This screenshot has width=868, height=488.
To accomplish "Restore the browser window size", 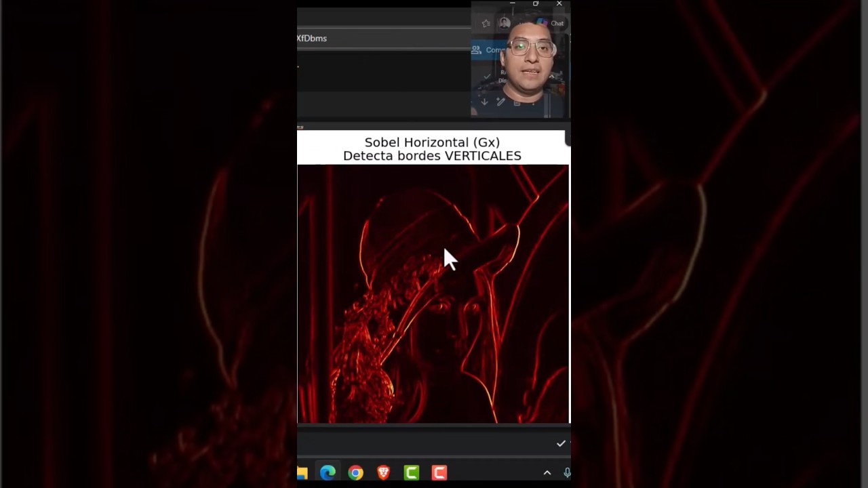I will click(x=536, y=4).
